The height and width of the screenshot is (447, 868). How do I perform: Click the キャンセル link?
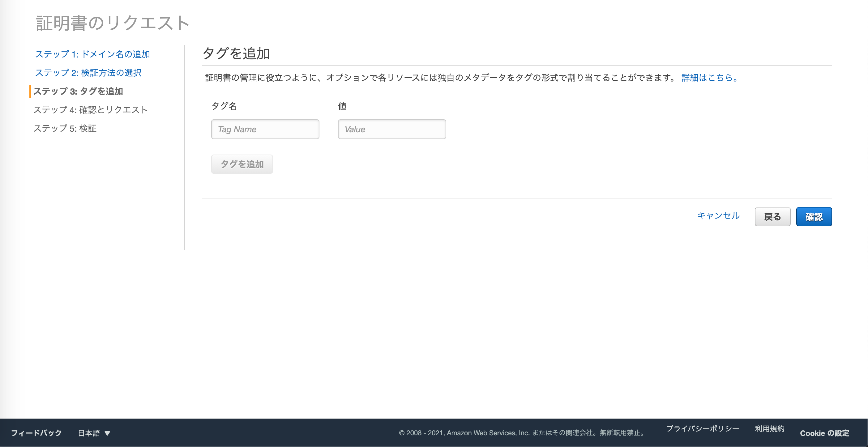pos(718,215)
